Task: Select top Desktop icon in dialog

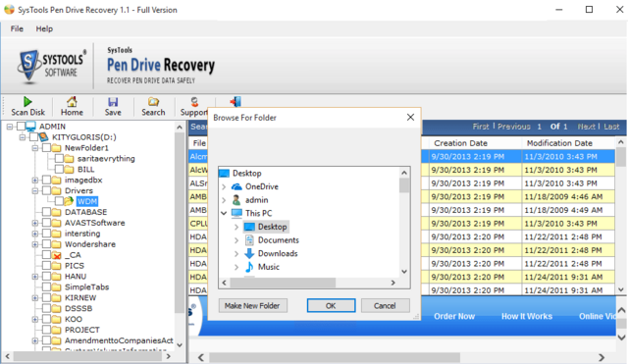Action: click(x=225, y=173)
